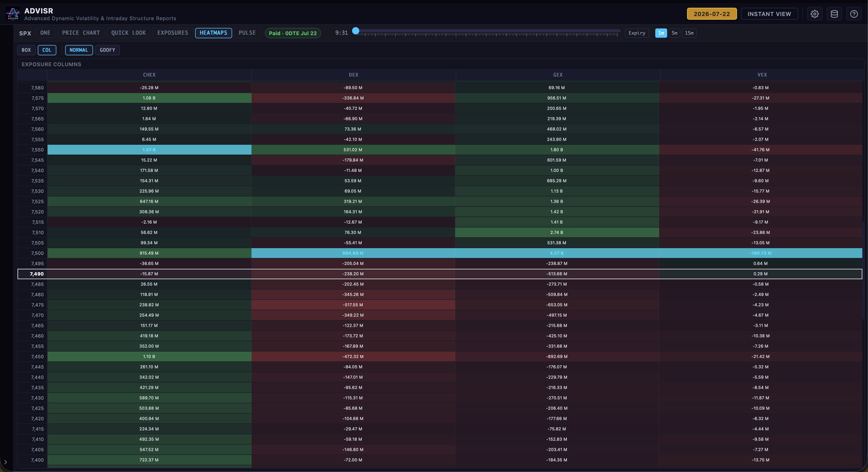Click the INSTANT VIEW button
This screenshot has height=472, width=868.
pos(769,14)
